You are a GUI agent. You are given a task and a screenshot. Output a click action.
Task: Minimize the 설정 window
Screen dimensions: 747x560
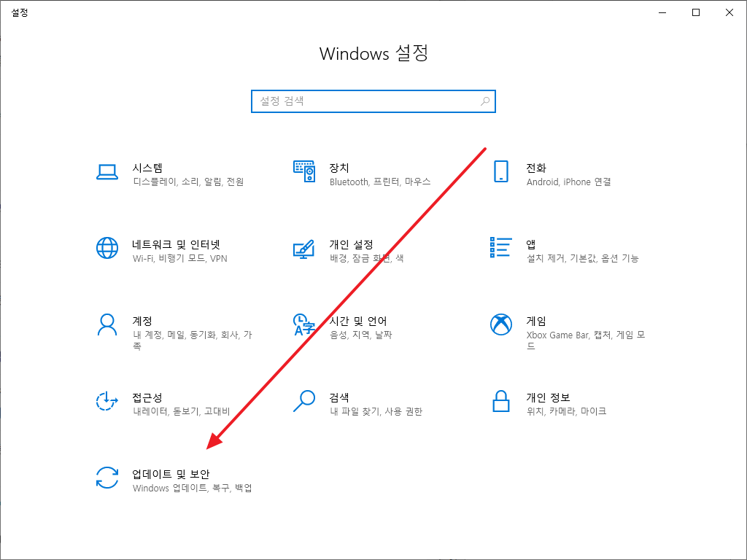tap(662, 12)
